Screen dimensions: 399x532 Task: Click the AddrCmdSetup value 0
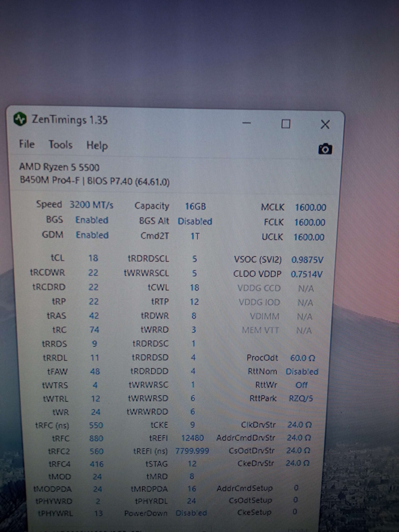(296, 488)
